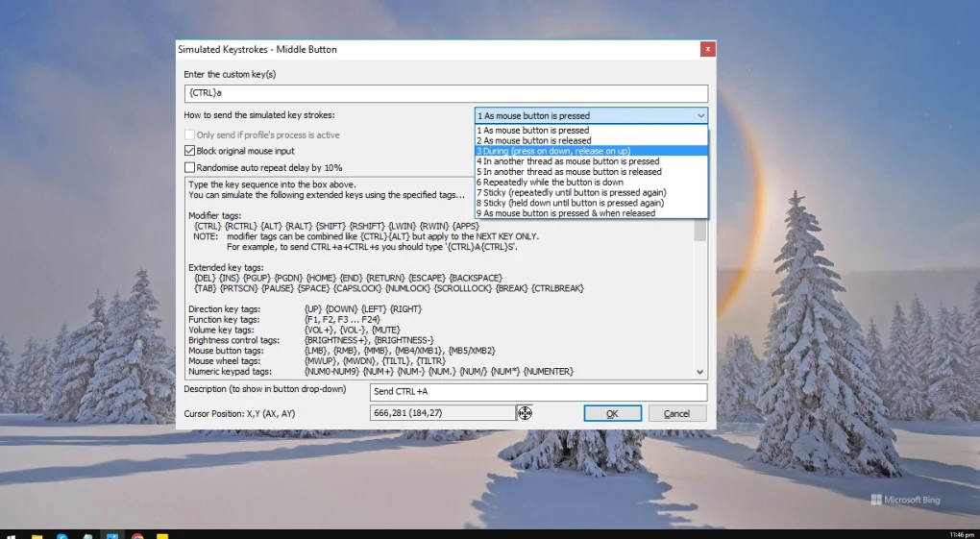
Task: Click the 'Function key tags:' label
Action: point(224,320)
